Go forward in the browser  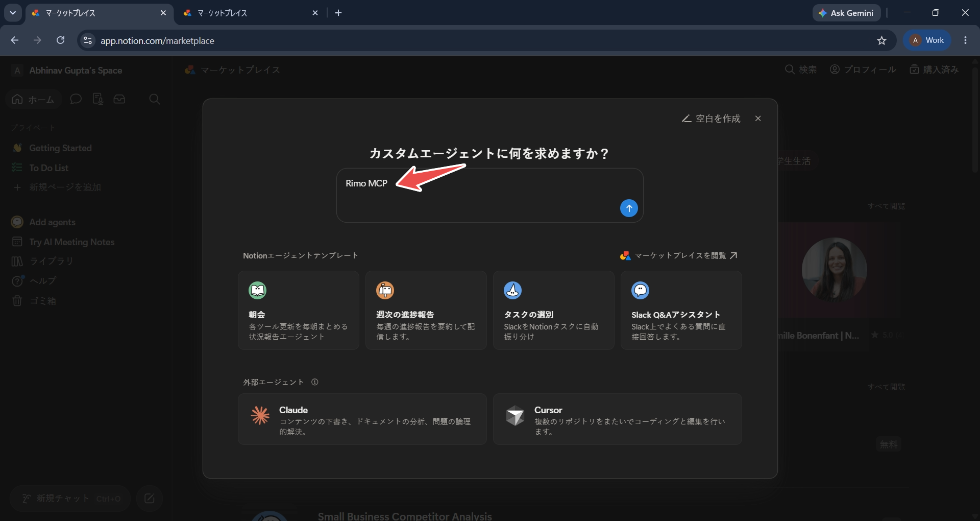[x=37, y=40]
